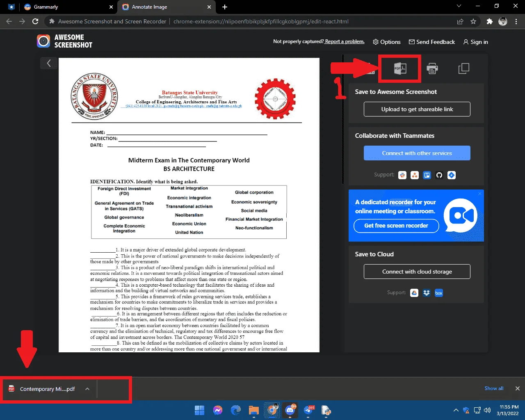Open the Chrome three-dot menu
The width and height of the screenshot is (525, 420).
click(516, 21)
